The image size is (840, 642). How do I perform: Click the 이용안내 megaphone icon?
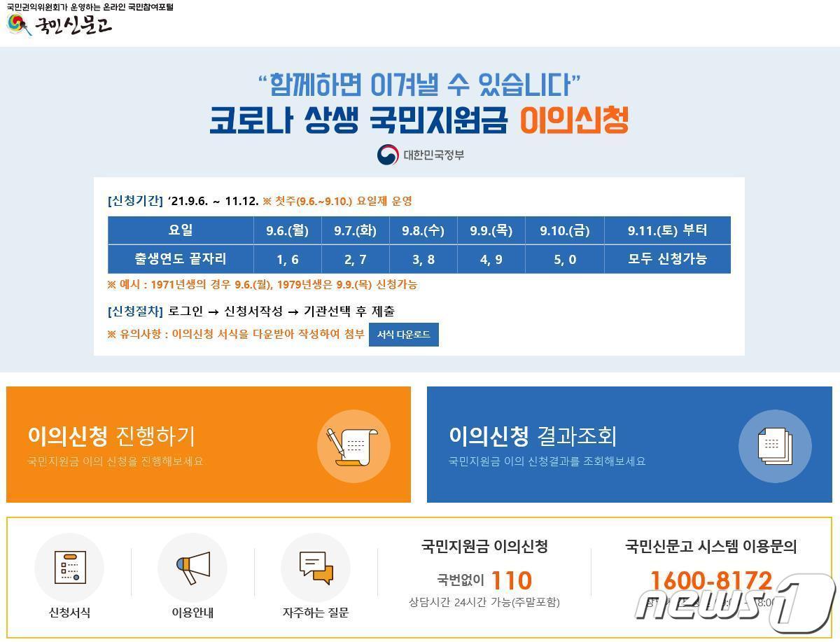pyautogui.click(x=192, y=567)
